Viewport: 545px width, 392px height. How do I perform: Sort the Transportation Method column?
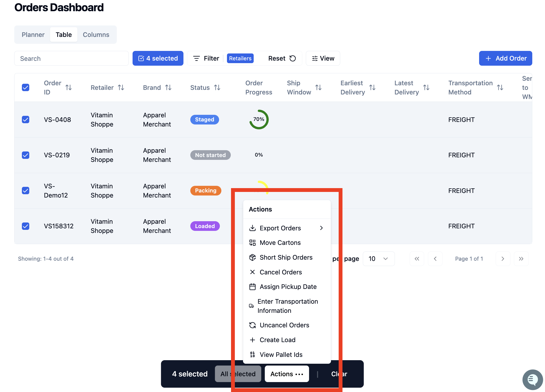coord(500,88)
